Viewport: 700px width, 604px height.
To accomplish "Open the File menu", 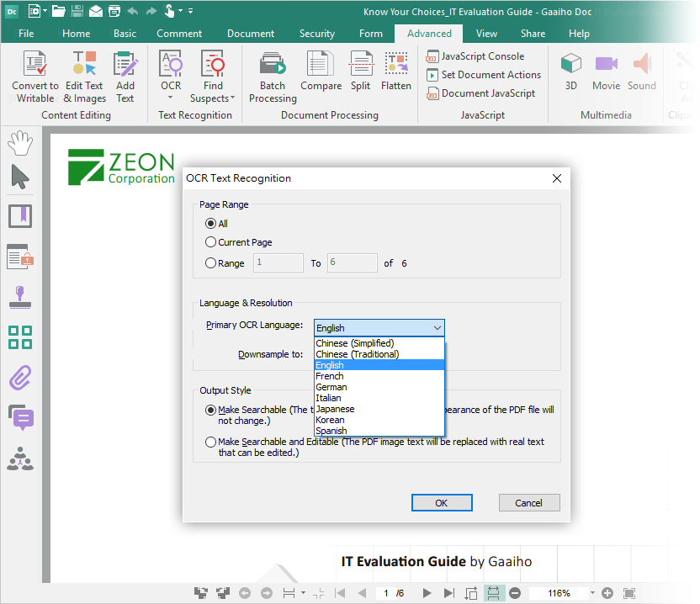I will click(x=26, y=34).
